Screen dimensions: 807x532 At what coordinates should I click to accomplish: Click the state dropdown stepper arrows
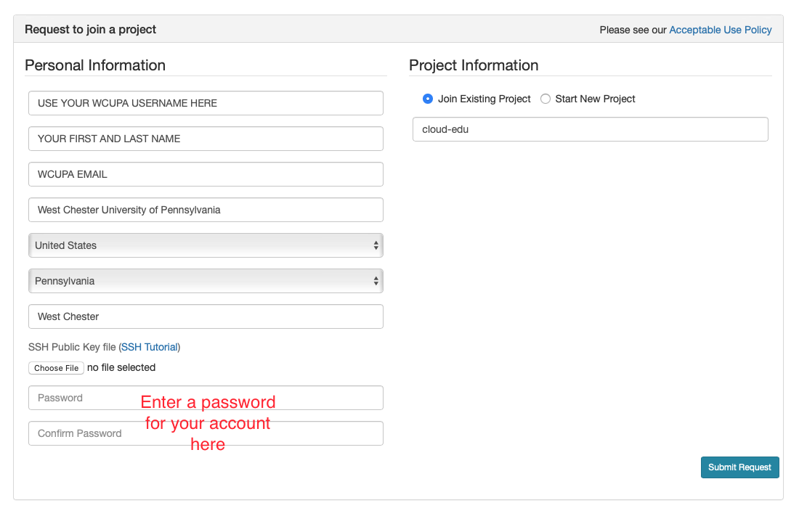pyautogui.click(x=376, y=281)
